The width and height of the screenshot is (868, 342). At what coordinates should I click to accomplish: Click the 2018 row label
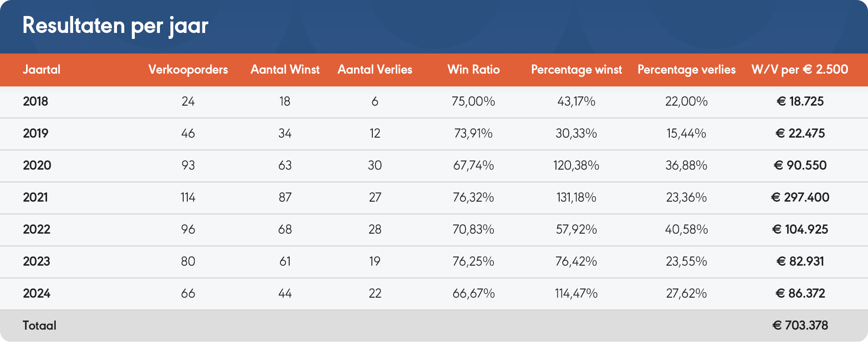pos(36,102)
